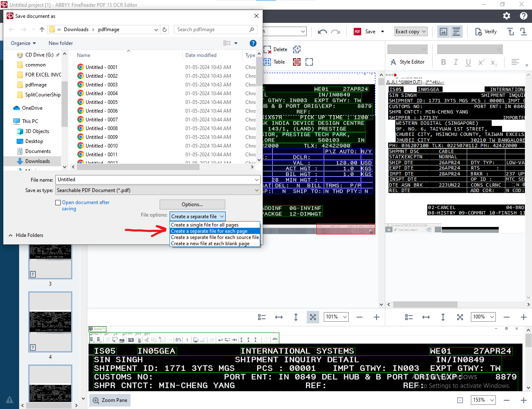Click the Undo arrow icon
The image size is (532, 409).
pos(322,32)
